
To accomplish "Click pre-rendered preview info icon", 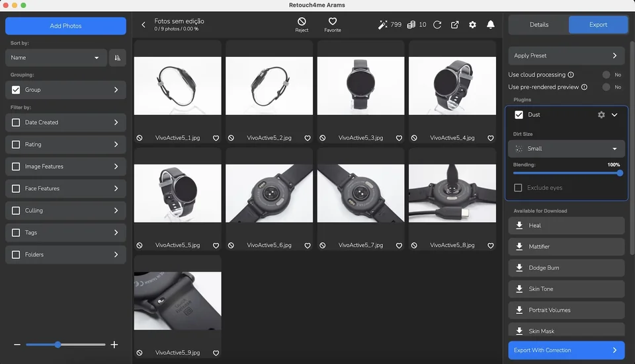I will 584,87.
